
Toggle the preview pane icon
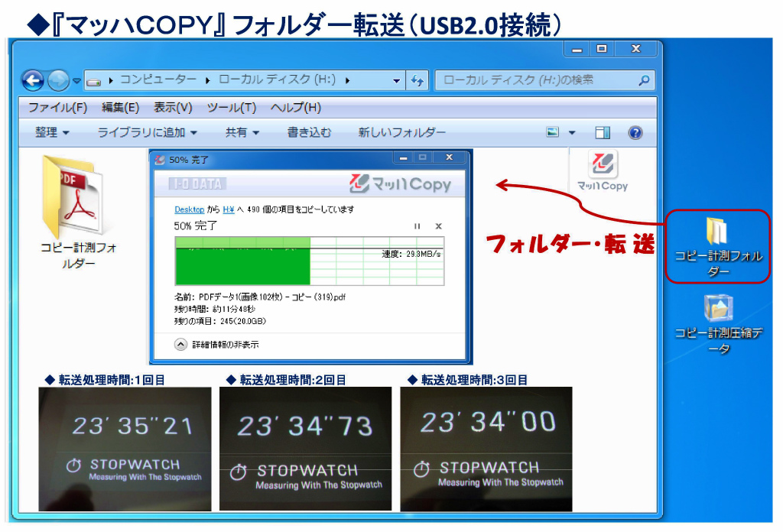pyautogui.click(x=603, y=133)
